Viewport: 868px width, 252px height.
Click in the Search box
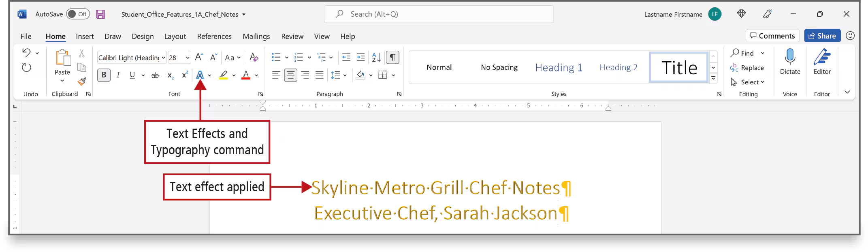coord(438,14)
